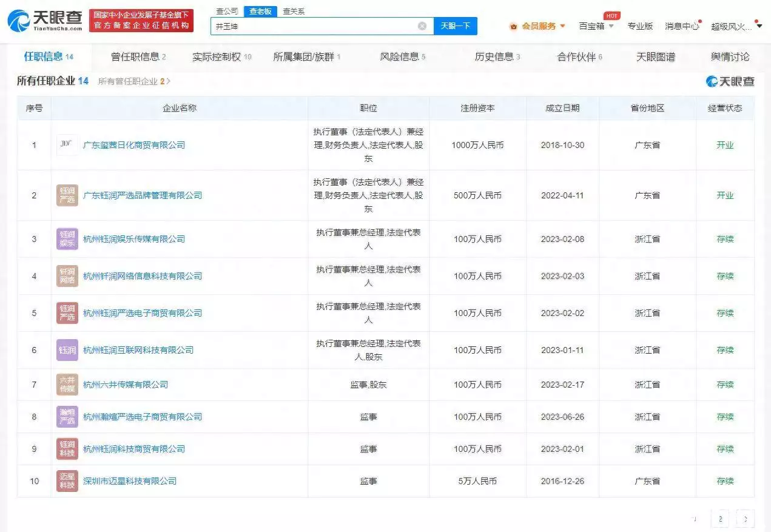Open logo icon of 深圳市迈星科技有限公司
The width and height of the screenshot is (771, 532).
[x=67, y=481]
